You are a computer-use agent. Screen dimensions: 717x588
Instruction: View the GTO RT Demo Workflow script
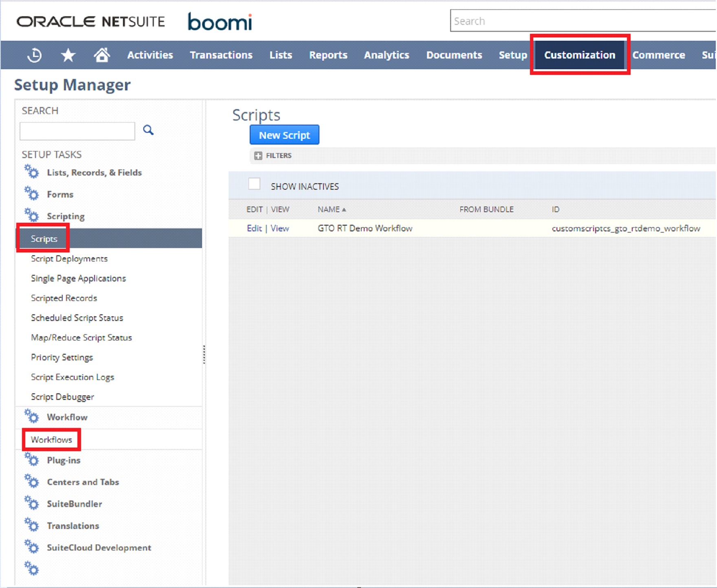pyautogui.click(x=279, y=228)
